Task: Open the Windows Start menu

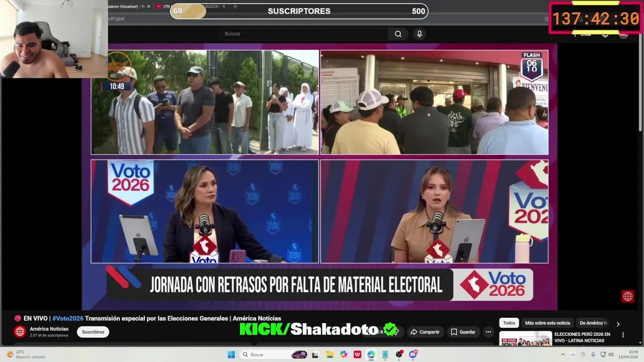Action: pyautogui.click(x=231, y=354)
